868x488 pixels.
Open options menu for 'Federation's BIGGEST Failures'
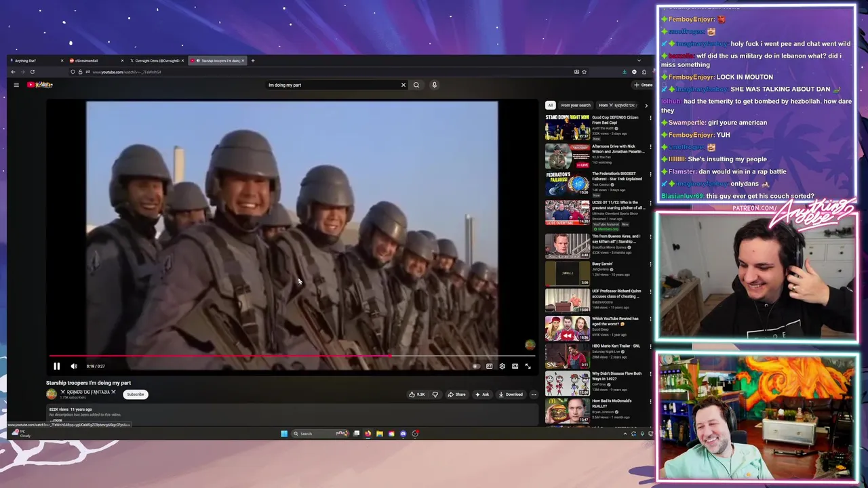[x=650, y=174]
